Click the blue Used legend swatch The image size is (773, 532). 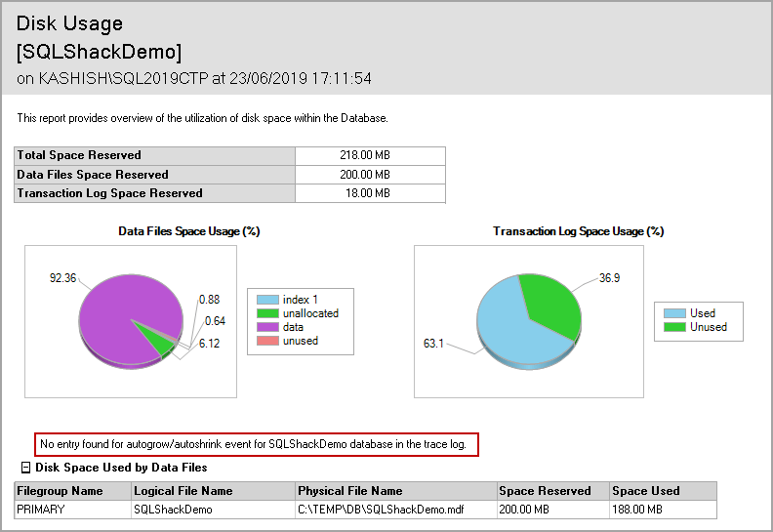coord(674,313)
